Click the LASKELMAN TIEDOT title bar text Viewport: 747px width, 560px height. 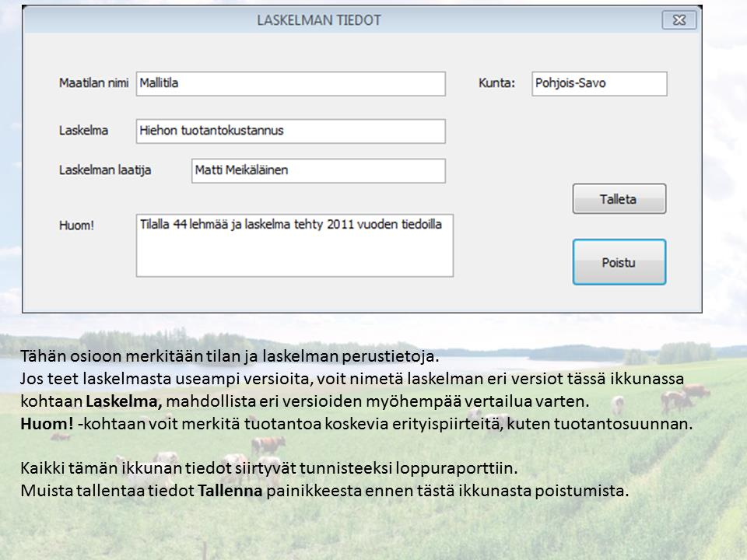point(319,20)
